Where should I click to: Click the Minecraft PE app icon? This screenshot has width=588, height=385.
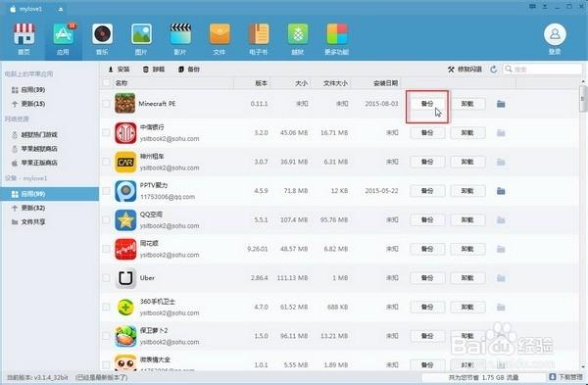(x=125, y=104)
